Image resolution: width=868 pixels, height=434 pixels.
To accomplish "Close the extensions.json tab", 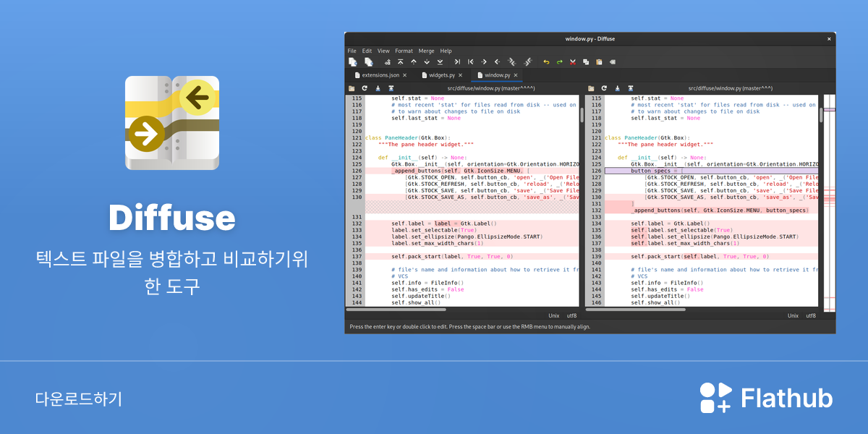I will coord(404,75).
